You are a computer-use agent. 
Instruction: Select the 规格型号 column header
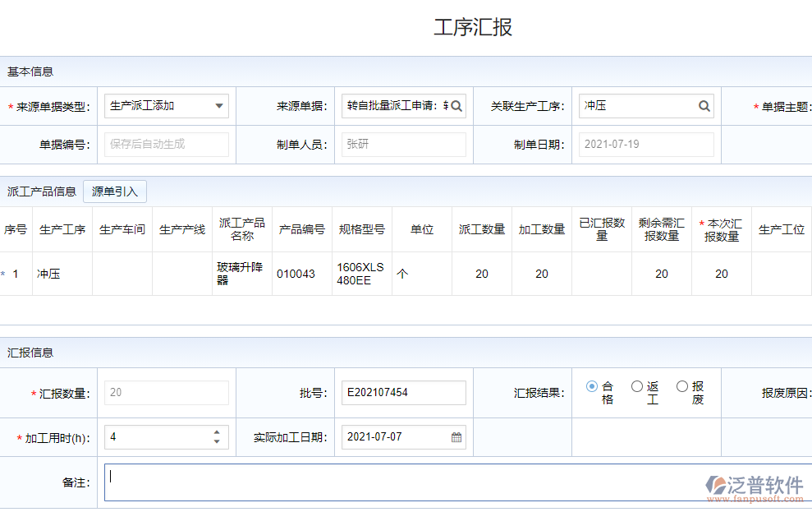tap(361, 229)
